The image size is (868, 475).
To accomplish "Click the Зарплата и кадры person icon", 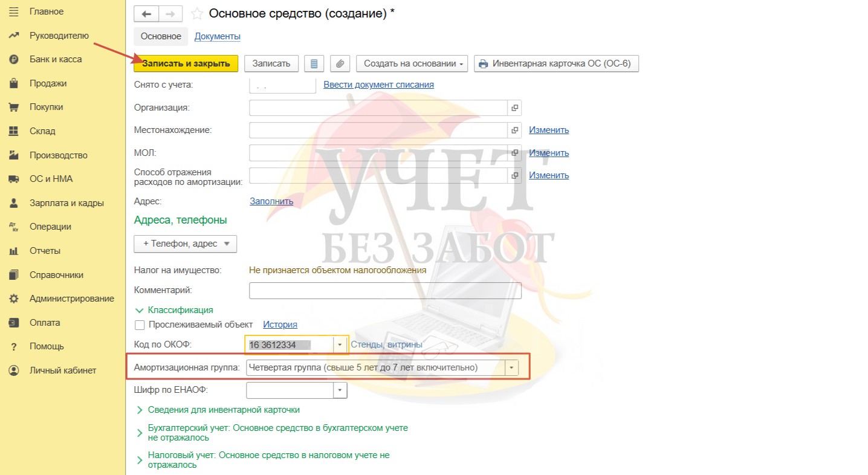I will 14,203.
